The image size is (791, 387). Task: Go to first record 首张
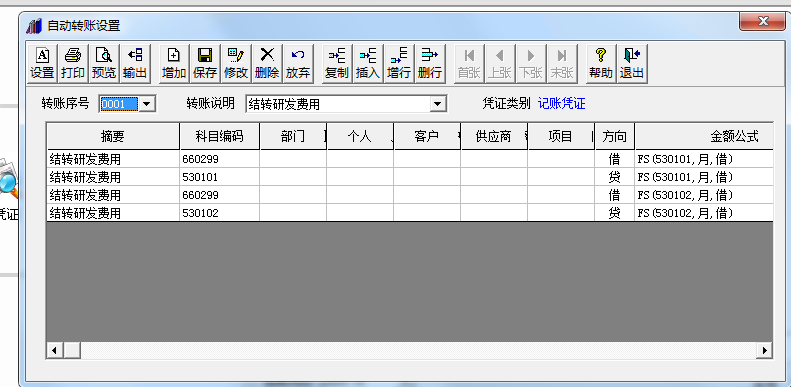[x=469, y=64]
